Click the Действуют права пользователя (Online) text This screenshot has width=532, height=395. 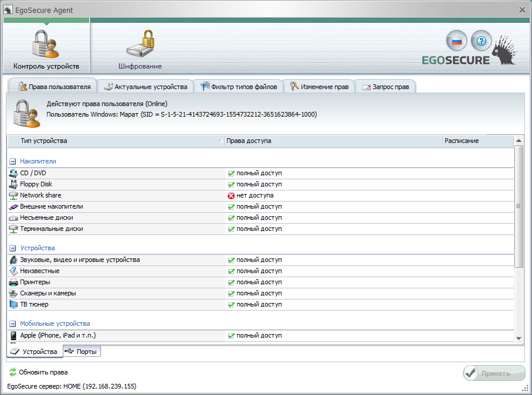click(107, 104)
